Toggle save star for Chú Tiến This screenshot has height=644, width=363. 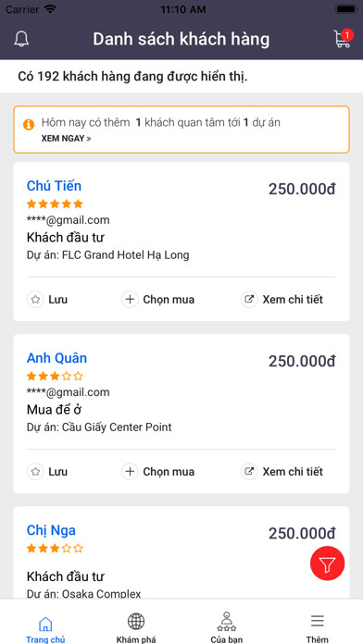35,300
